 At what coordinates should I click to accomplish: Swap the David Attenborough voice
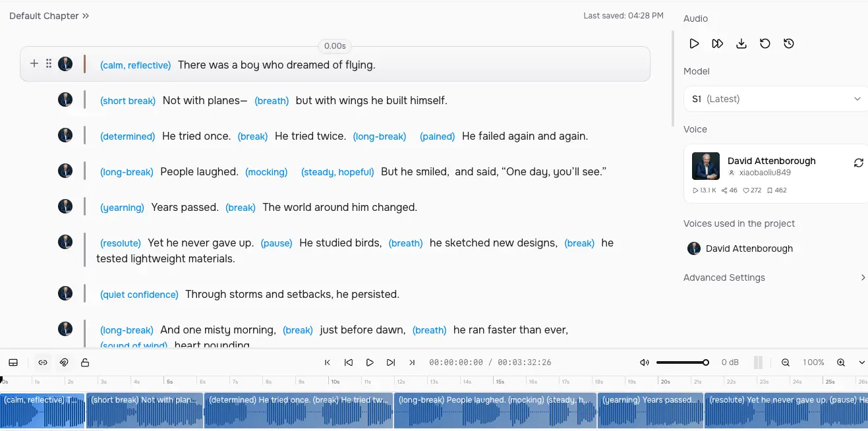[858, 163]
